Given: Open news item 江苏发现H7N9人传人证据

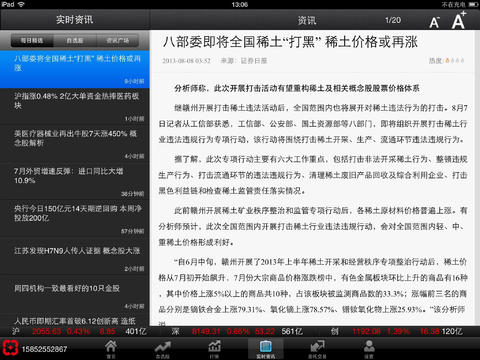Looking at the screenshot, I should click(75, 257).
